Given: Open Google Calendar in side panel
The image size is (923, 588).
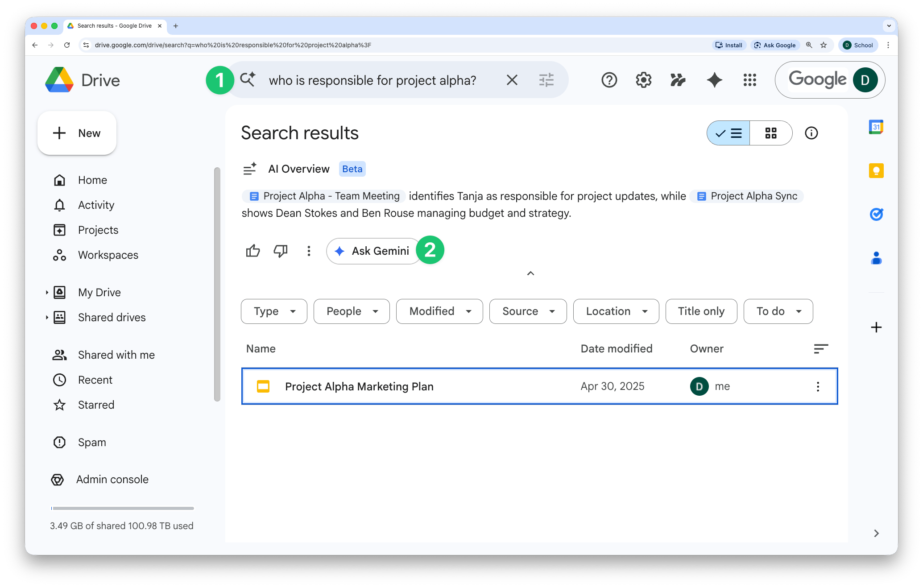Looking at the screenshot, I should [x=876, y=127].
